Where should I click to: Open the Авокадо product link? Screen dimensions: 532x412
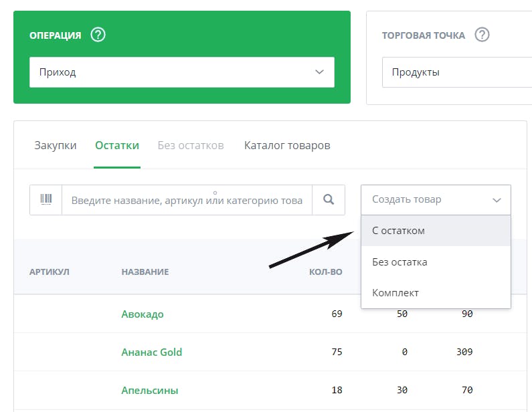pyautogui.click(x=143, y=314)
